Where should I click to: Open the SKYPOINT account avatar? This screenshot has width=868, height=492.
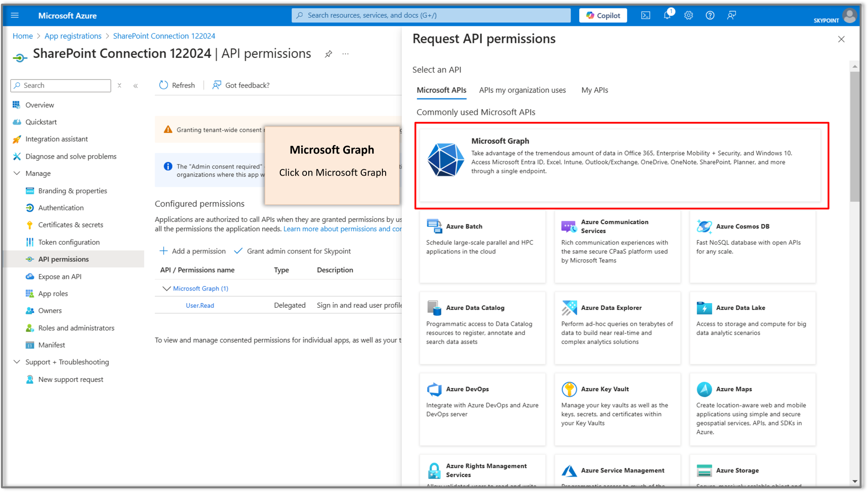pyautogui.click(x=850, y=15)
